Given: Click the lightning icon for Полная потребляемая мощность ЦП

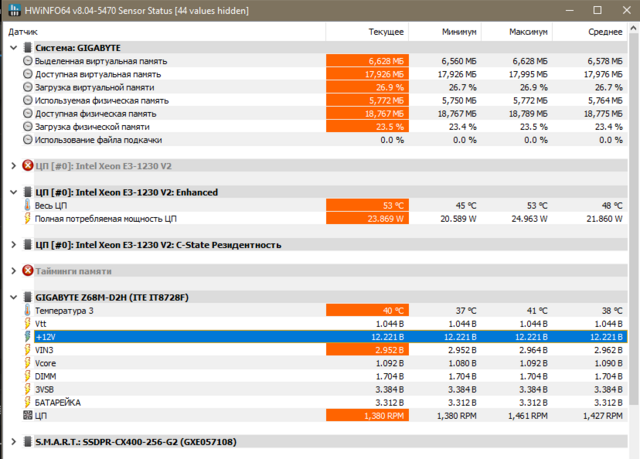Looking at the screenshot, I should [27, 218].
